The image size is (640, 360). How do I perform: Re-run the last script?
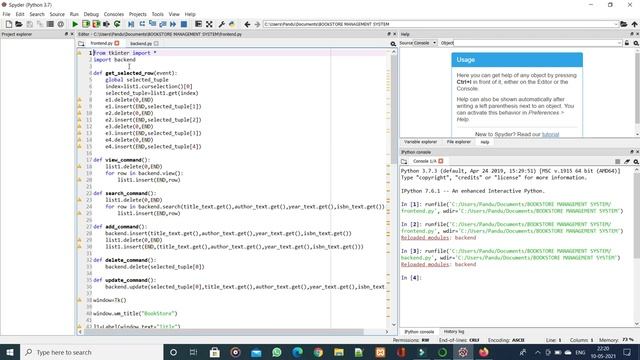tap(117, 24)
